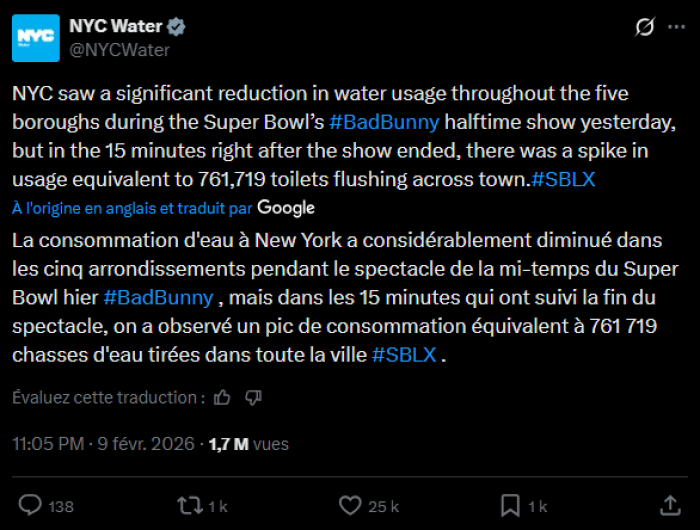Click the @NYCWater handle

coord(119,50)
